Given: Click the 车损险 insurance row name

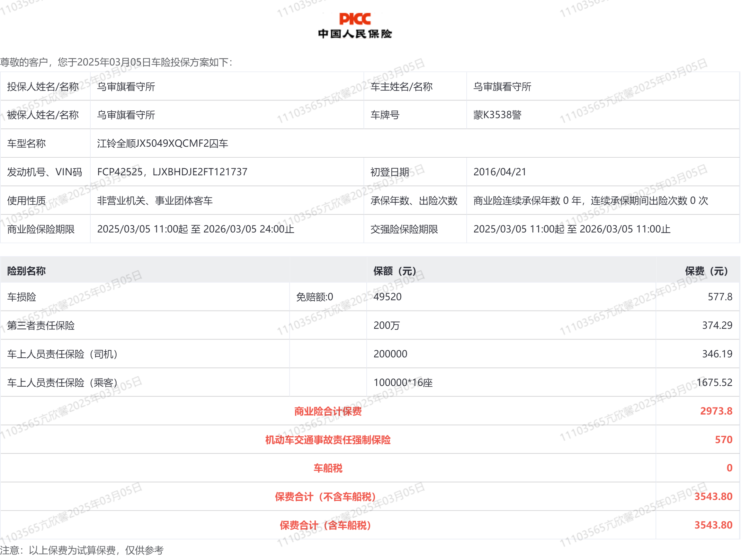Looking at the screenshot, I should tap(22, 297).
